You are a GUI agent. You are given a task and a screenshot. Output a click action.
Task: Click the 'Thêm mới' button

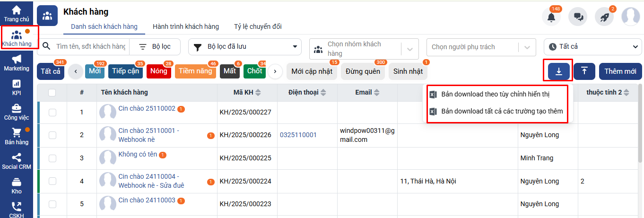click(620, 71)
